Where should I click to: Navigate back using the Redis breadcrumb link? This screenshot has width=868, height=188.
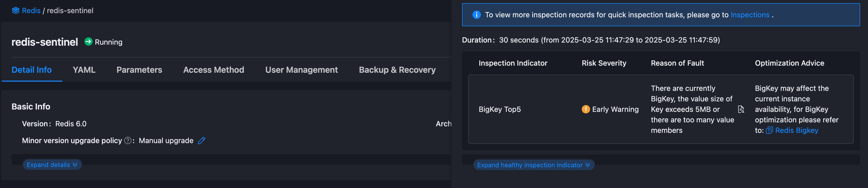[x=31, y=11]
